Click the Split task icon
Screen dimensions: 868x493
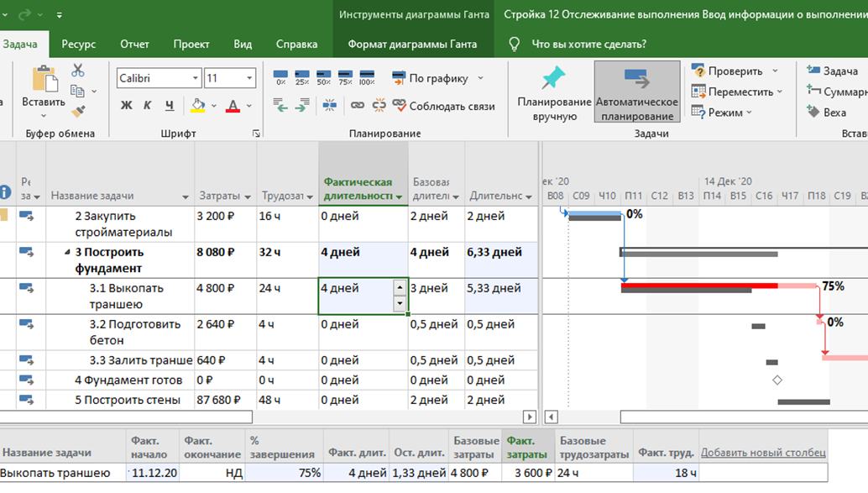pyautogui.click(x=329, y=105)
